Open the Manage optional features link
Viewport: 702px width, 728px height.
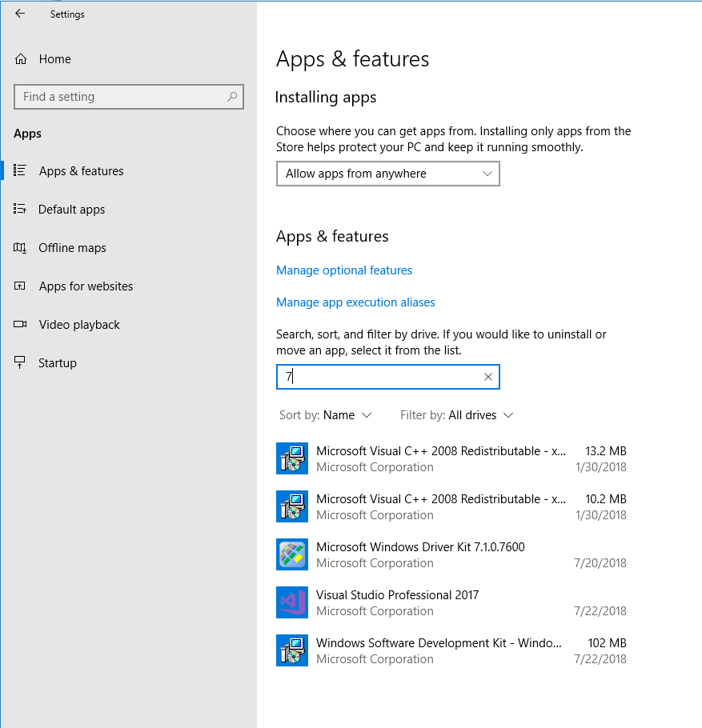point(344,270)
